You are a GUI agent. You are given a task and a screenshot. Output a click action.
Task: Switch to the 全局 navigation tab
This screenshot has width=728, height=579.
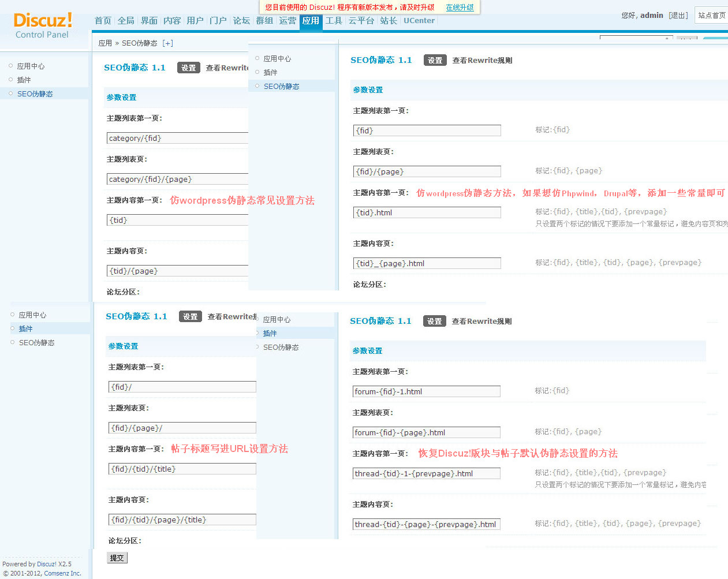(x=126, y=21)
